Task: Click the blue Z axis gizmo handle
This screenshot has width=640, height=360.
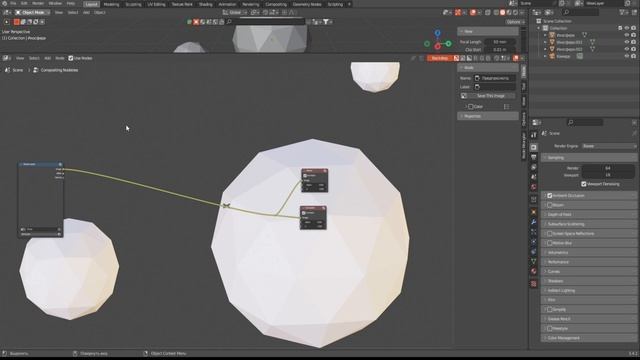Action: [x=437, y=33]
